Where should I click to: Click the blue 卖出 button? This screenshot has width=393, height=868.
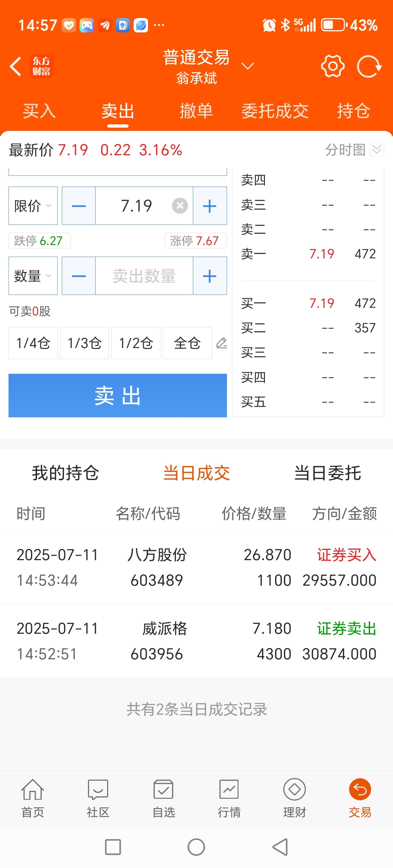[x=118, y=395]
